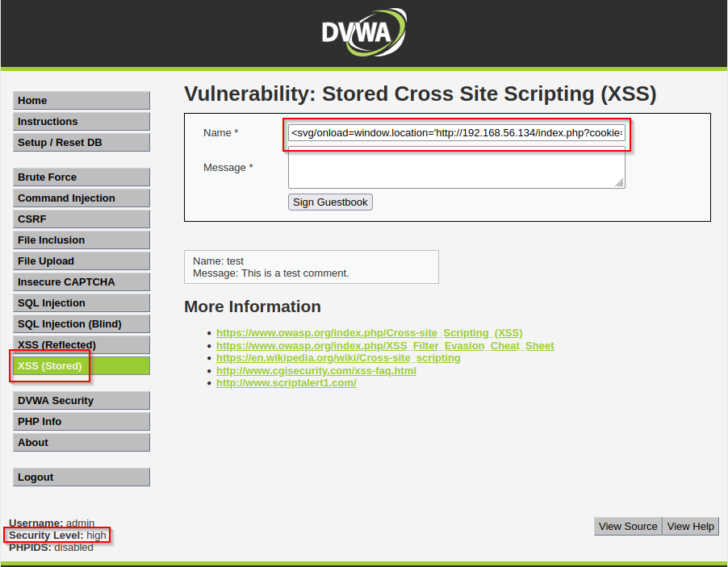Open the Command Injection module
The width and height of the screenshot is (728, 567).
pyautogui.click(x=82, y=198)
